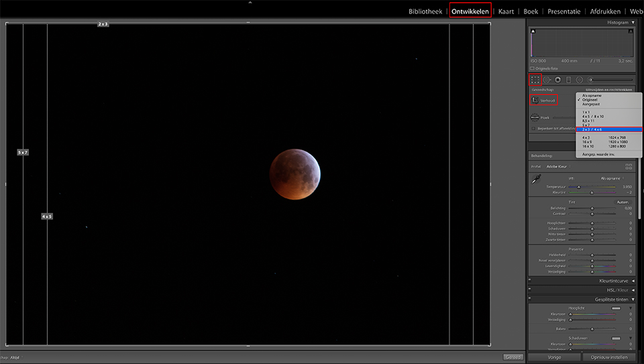644x364 pixels.
Task: Click the Vorige button
Action: pyautogui.click(x=555, y=357)
